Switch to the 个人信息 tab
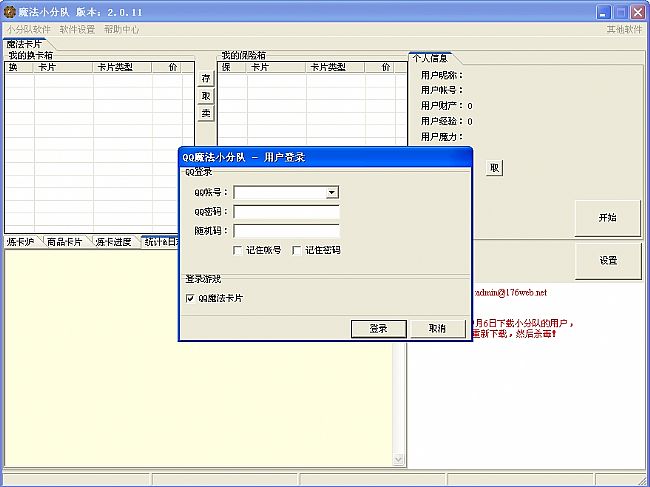650x487 pixels. [430, 58]
